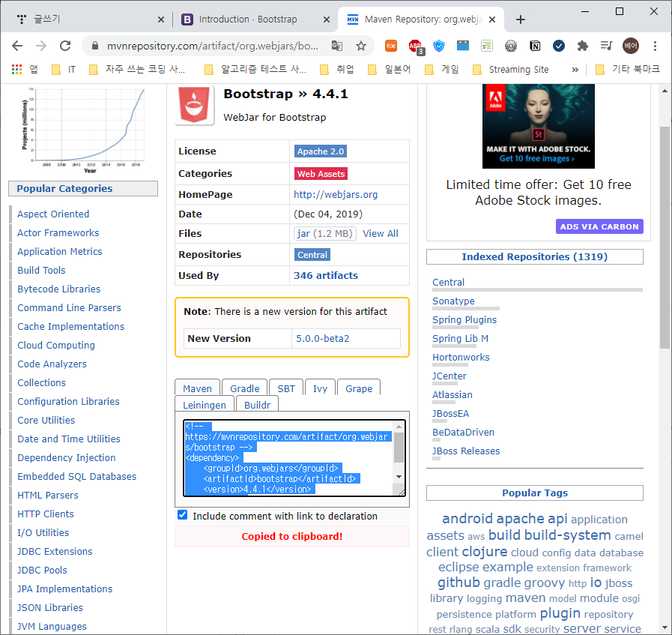The height and width of the screenshot is (635, 672).
Task: Open the Adblock Plus extension
Action: [415, 46]
